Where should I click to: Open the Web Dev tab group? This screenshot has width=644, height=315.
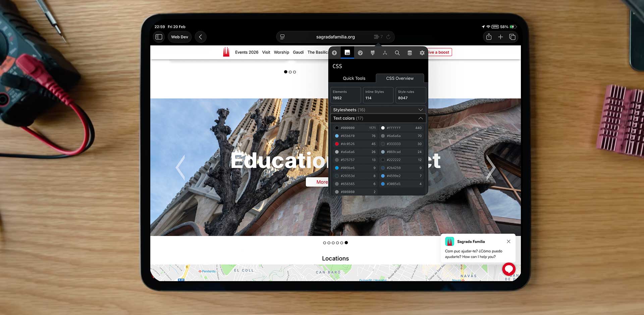(x=179, y=37)
